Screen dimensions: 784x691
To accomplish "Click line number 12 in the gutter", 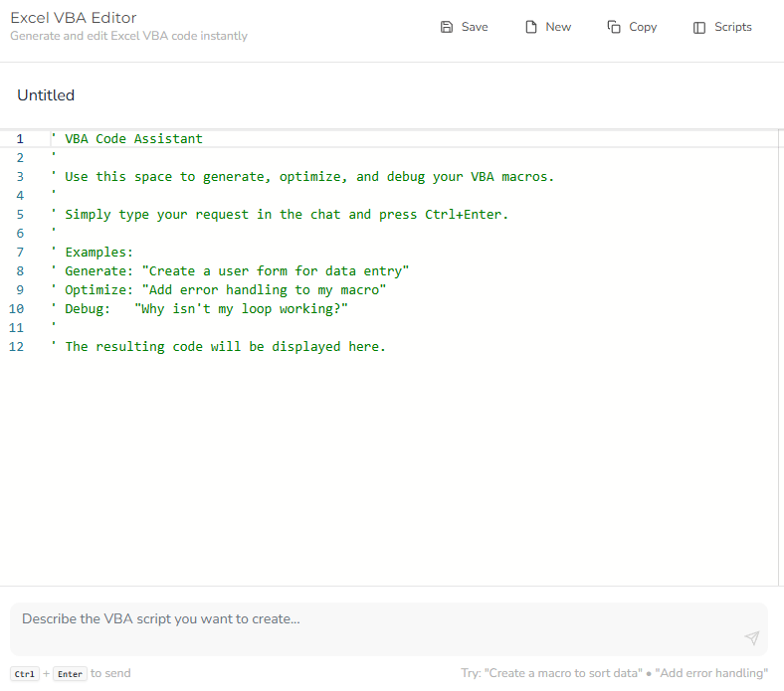I will [x=16, y=347].
